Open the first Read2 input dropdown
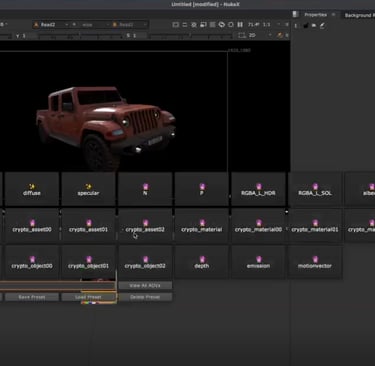Viewport: 375px width, 366px height. (51, 25)
